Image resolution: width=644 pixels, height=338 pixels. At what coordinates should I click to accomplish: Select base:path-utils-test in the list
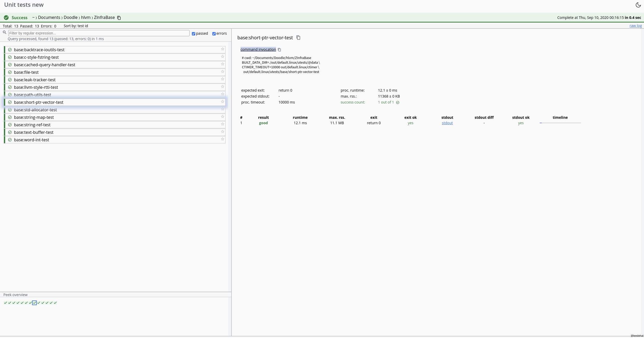click(115, 95)
